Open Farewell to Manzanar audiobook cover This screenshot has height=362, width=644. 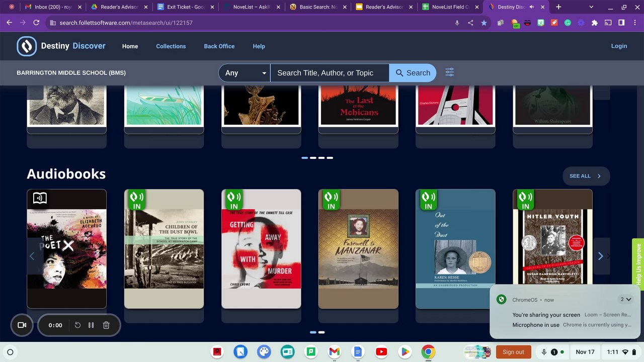[358, 249]
